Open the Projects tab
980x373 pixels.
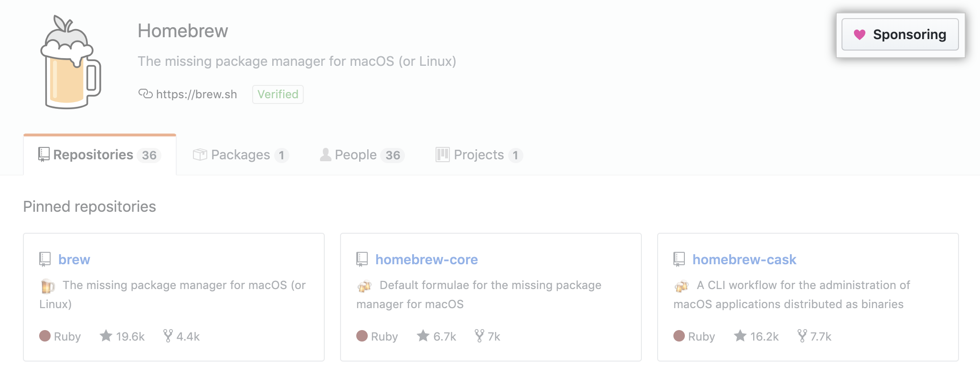coord(479,155)
